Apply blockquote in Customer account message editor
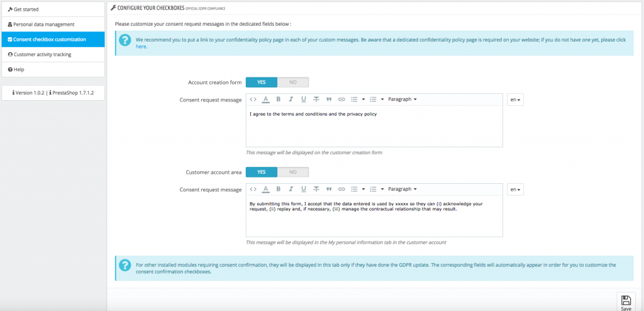644x311 pixels. pyautogui.click(x=328, y=189)
